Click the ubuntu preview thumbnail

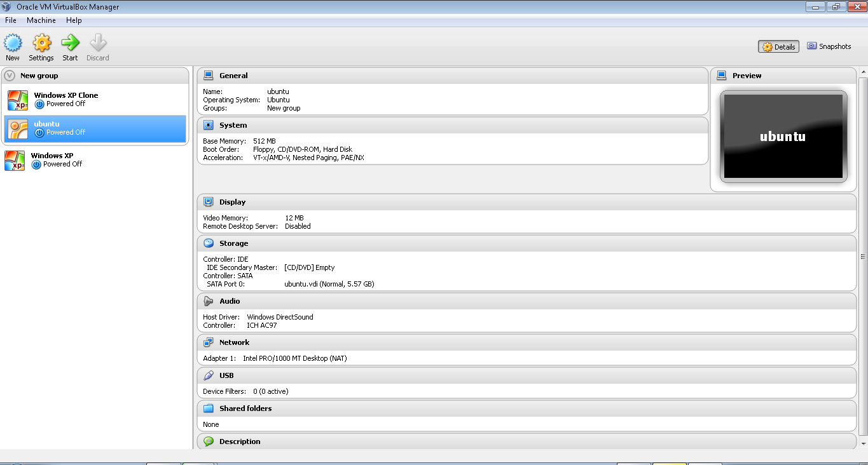coord(783,136)
